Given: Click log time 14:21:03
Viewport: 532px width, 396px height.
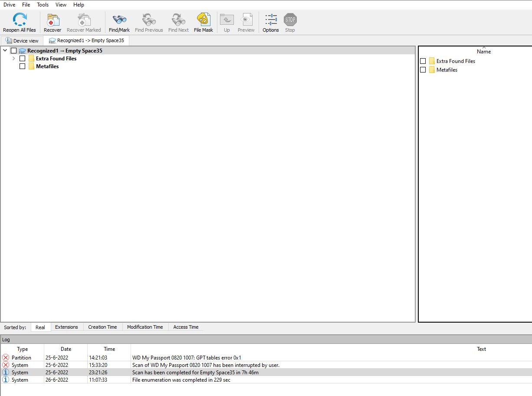Looking at the screenshot, I should (98, 358).
